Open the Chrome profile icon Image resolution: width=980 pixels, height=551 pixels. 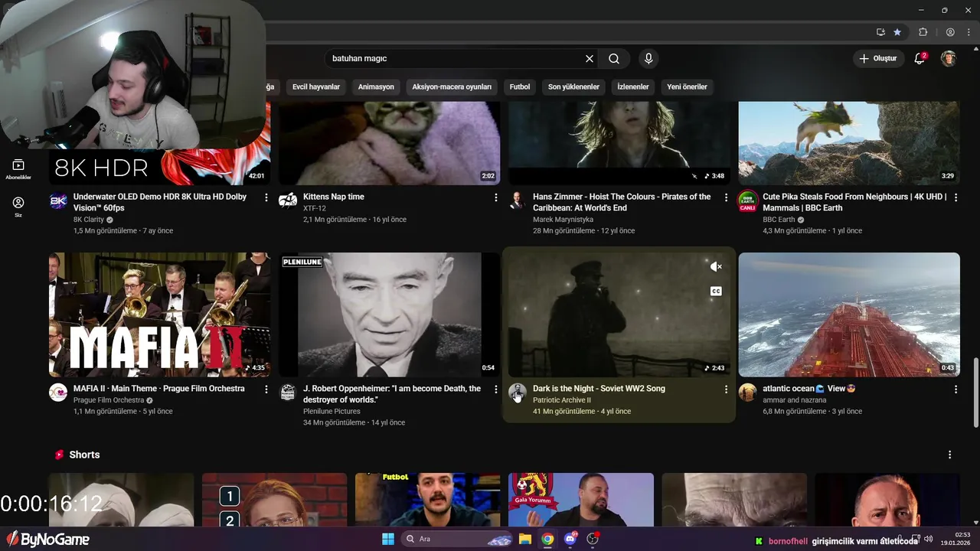tap(950, 32)
